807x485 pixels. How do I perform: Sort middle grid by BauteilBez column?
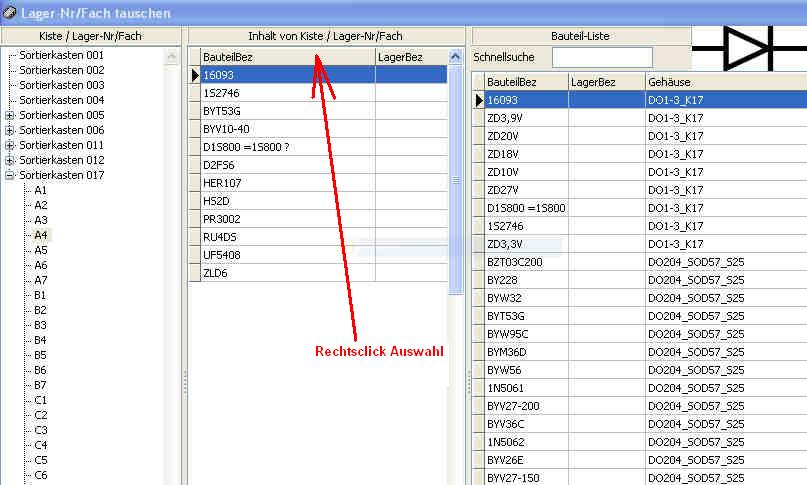tap(288, 57)
